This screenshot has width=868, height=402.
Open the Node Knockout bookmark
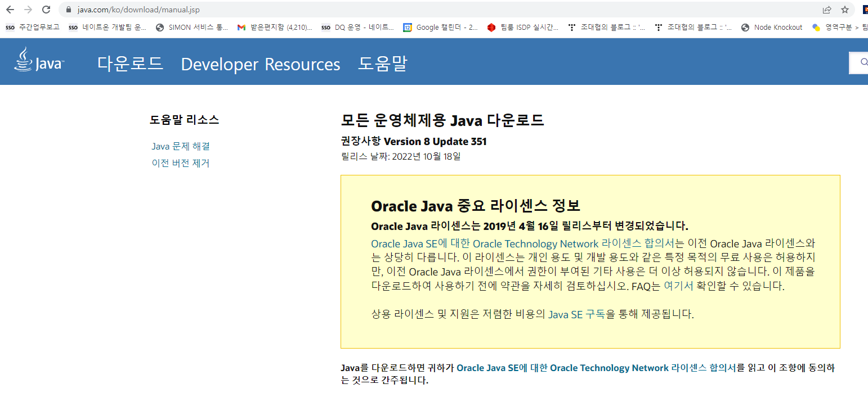772,27
